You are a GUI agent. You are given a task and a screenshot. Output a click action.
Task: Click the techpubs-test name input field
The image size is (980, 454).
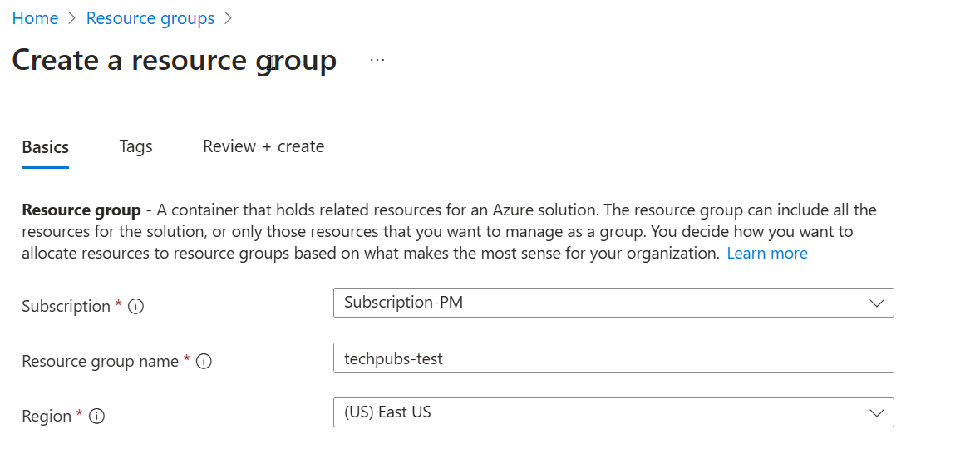point(613,358)
